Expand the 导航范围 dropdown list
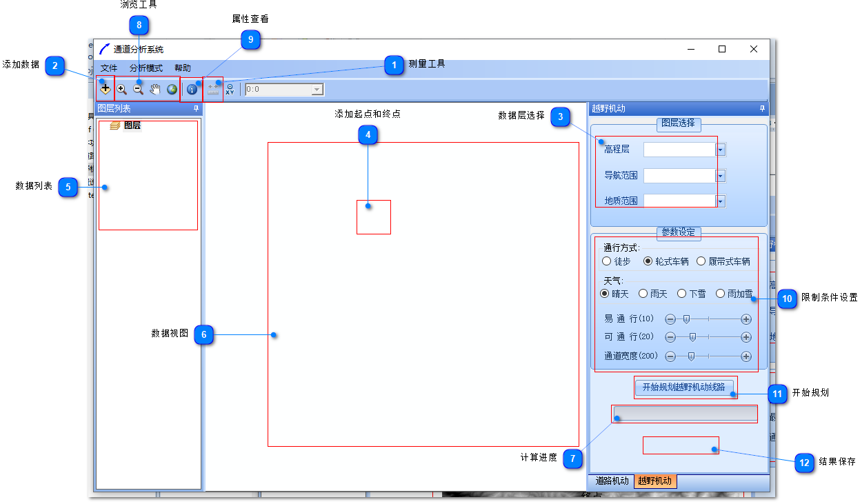Viewport: 860px width, 504px height. click(x=721, y=176)
